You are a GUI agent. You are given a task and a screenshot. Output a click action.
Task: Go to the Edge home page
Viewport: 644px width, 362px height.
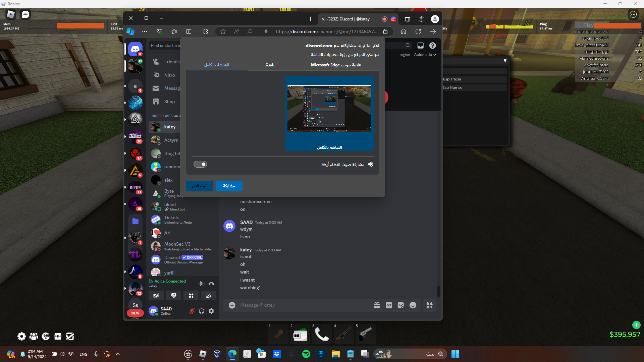pos(404,32)
